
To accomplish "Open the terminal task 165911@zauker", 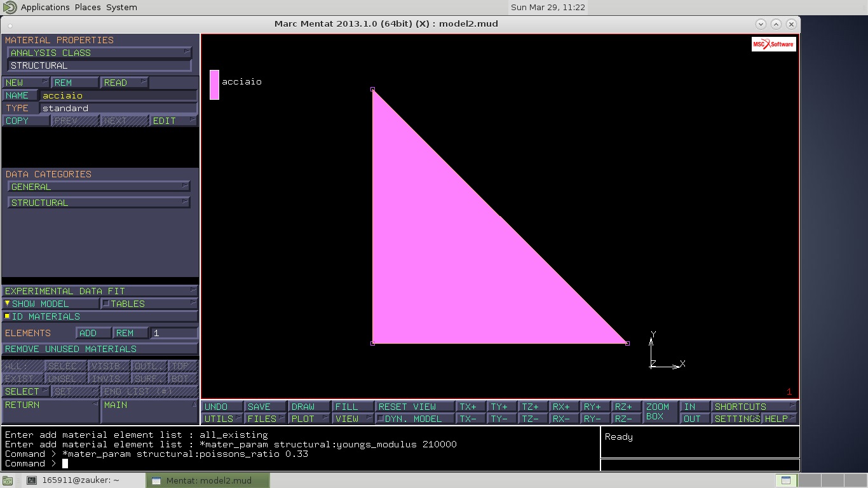I will (x=74, y=480).
